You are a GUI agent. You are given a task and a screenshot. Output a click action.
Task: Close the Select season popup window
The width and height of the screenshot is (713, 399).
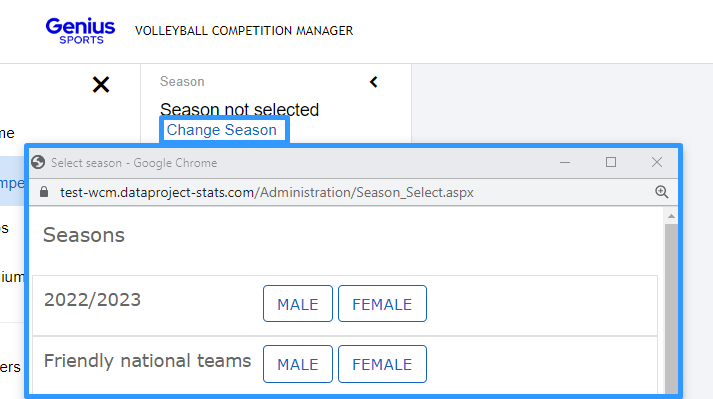[x=657, y=162]
